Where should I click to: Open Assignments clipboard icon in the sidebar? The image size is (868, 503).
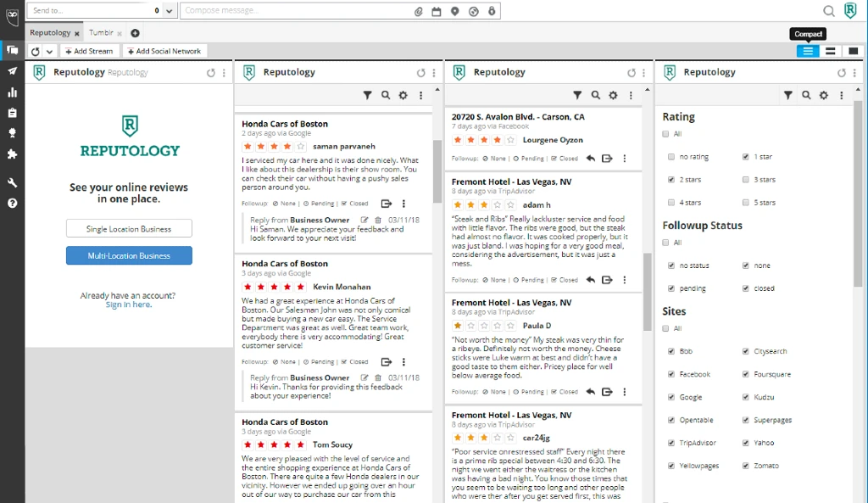12,113
